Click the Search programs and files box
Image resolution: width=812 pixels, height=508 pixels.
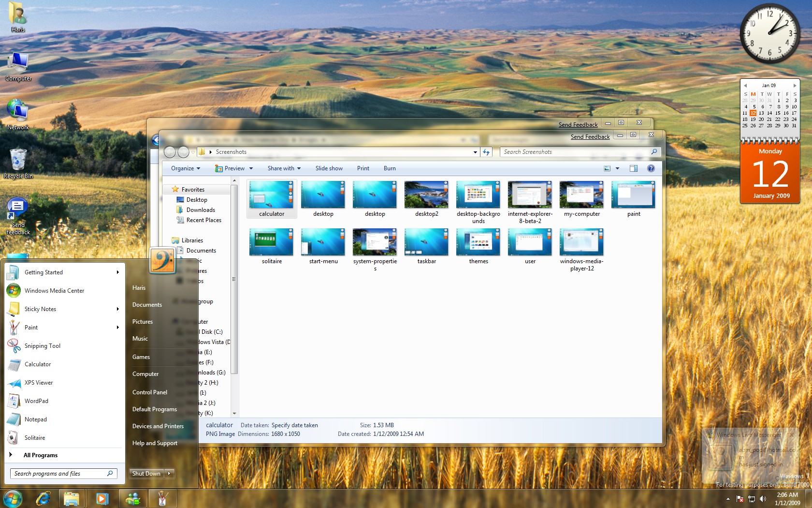point(63,474)
